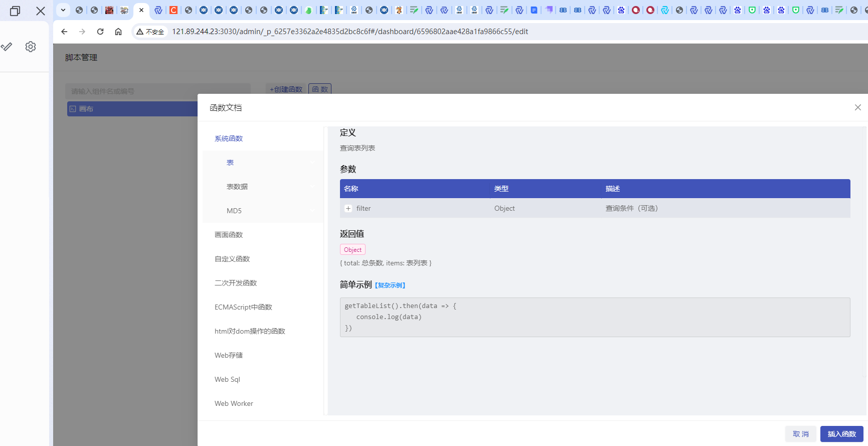Switch to the purple square icon tab
Viewport: 868px width, 446px height.
549,10
